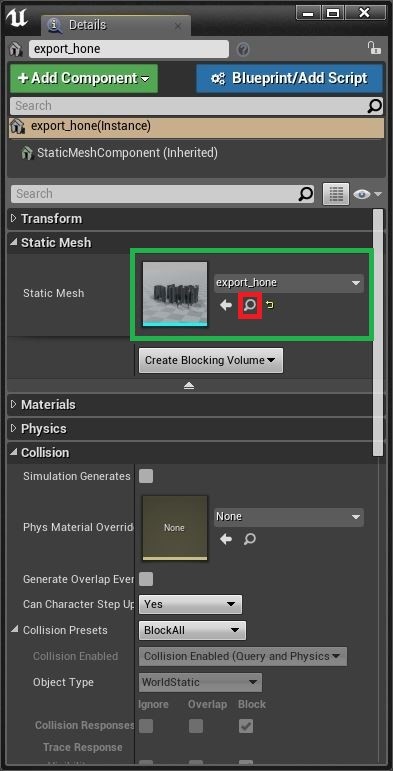Edit the export_hone actor name field
The image size is (393, 771).
click(129, 49)
